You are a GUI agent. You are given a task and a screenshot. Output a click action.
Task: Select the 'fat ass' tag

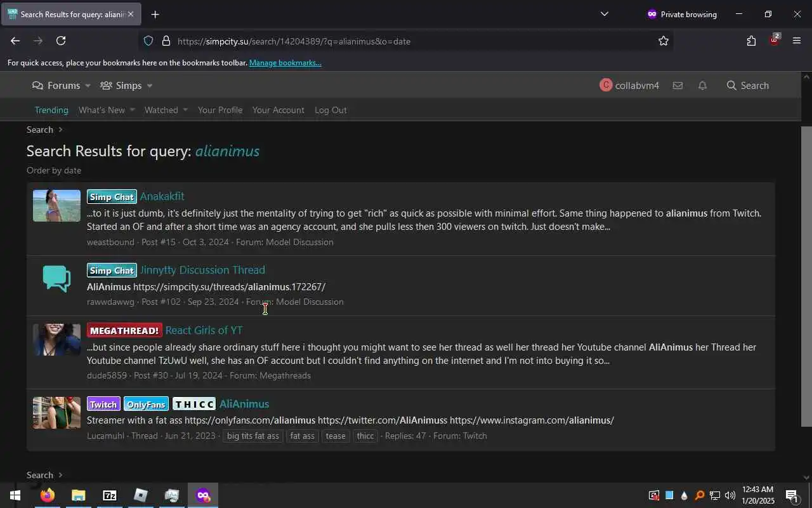coord(302,436)
